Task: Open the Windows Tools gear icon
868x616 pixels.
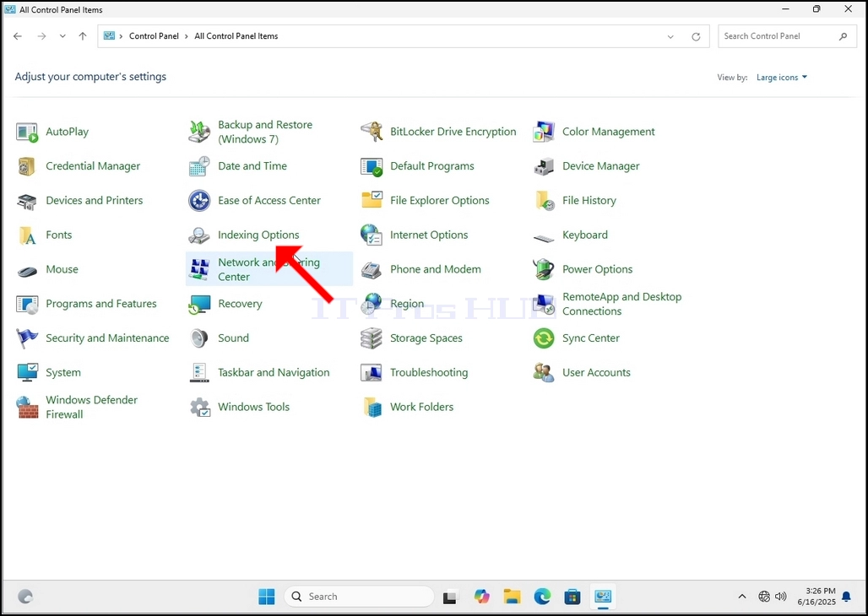Action: click(199, 408)
